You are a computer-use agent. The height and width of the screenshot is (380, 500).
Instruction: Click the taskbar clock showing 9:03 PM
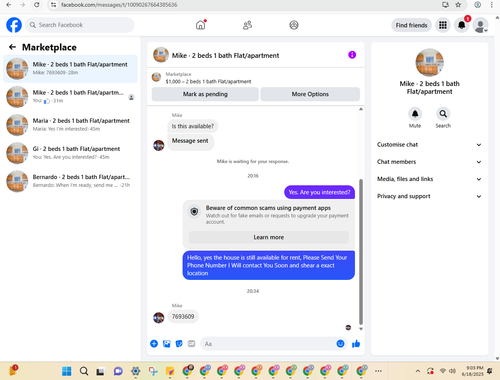point(473,371)
